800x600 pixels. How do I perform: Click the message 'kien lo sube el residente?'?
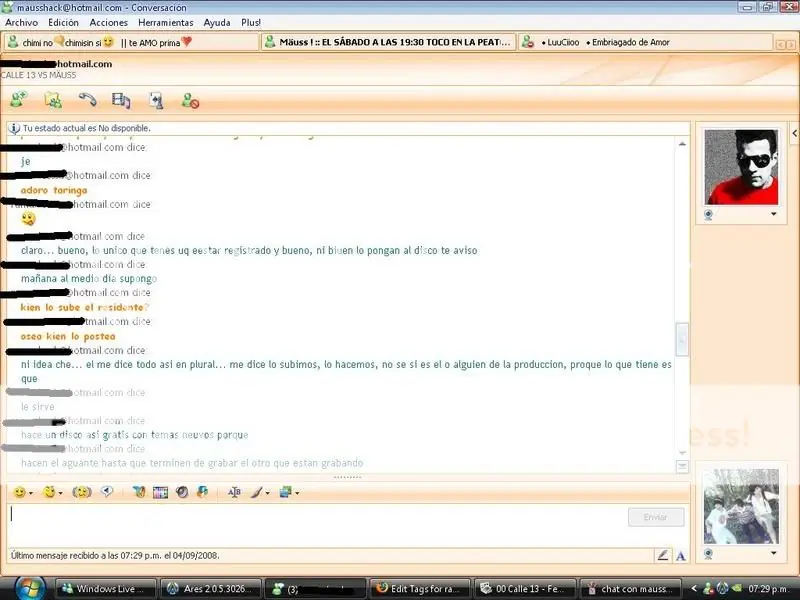click(85, 307)
